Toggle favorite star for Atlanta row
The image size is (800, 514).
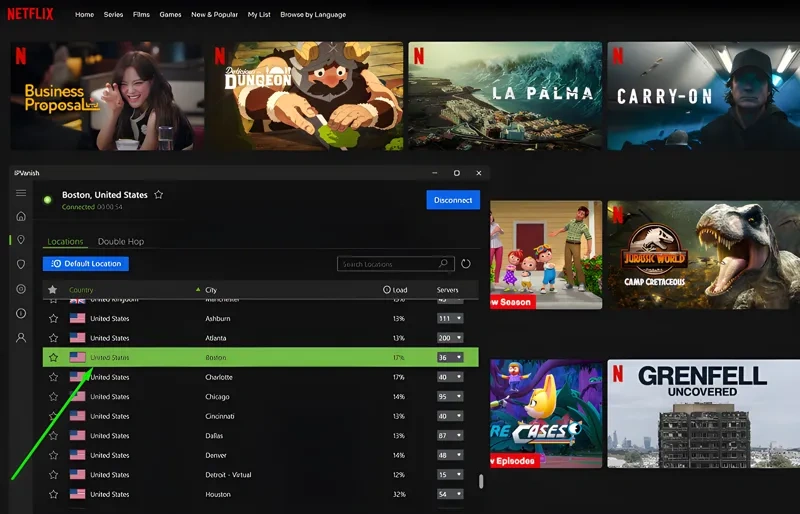click(53, 338)
